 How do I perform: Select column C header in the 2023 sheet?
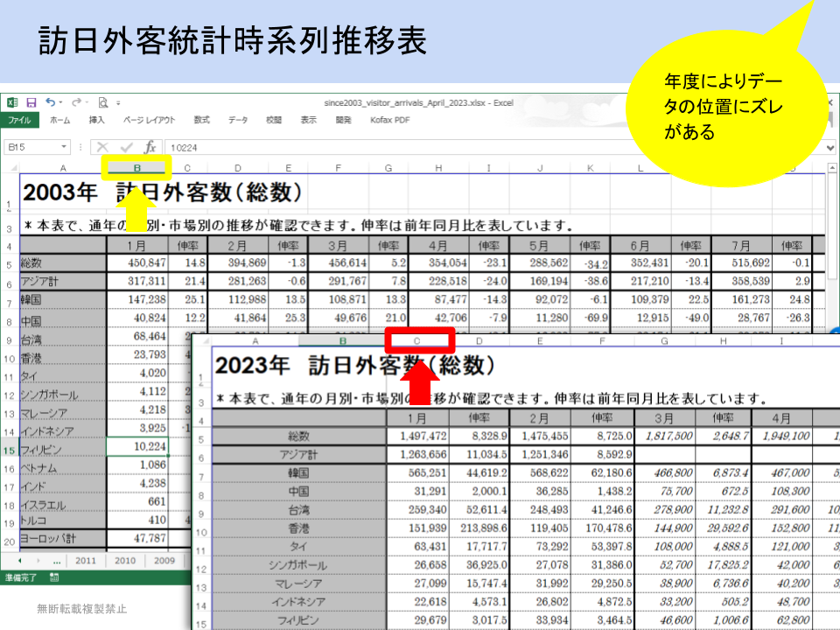pos(417,341)
